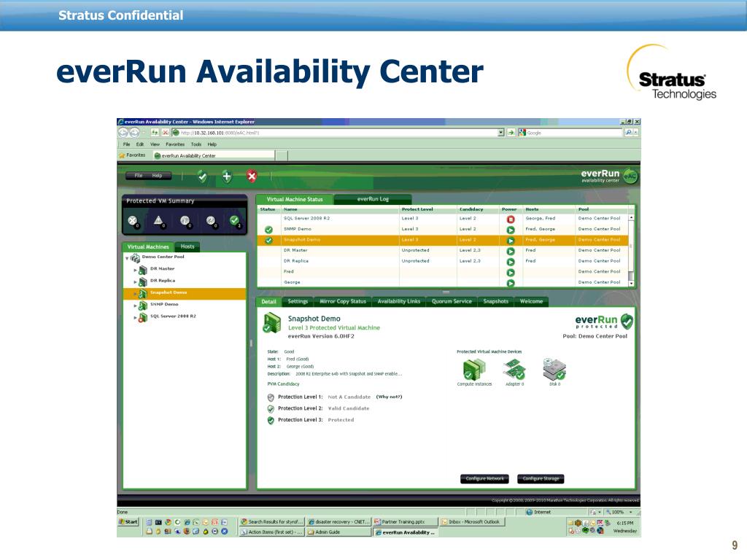Click the power icon in DR Master row
The width and height of the screenshot is (747, 560).
(510, 251)
